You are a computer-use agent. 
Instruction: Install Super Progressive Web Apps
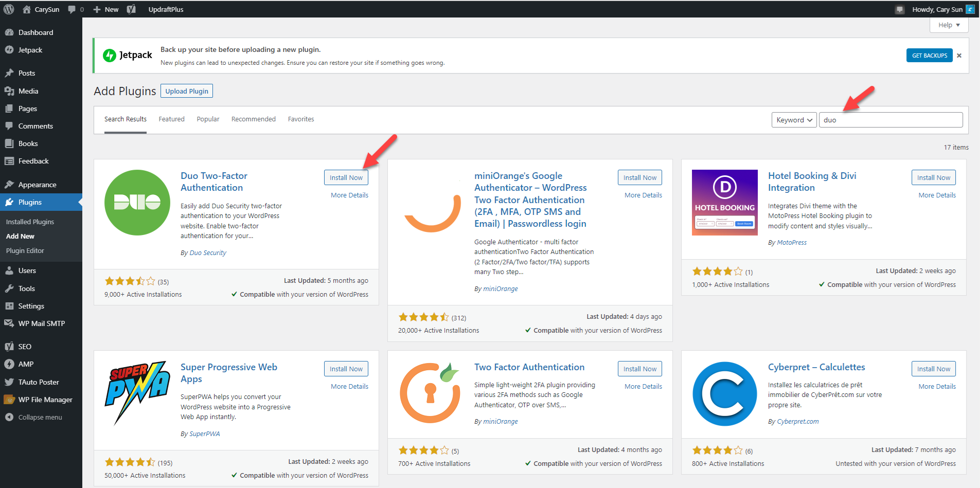346,369
